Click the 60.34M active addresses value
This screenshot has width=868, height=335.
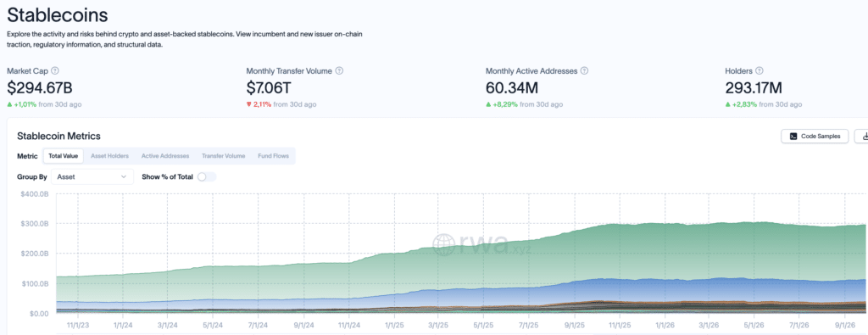[512, 87]
